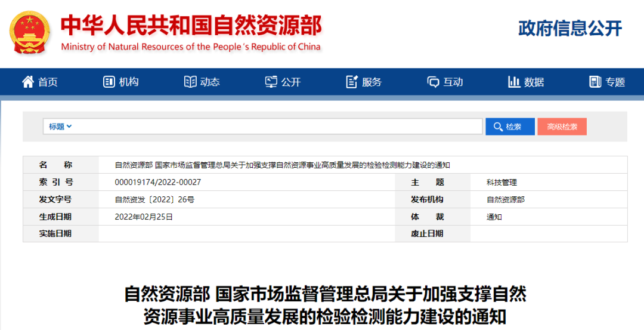The width and height of the screenshot is (644, 330).
Task: Click the 政府信息公开 heading
Action: [570, 29]
